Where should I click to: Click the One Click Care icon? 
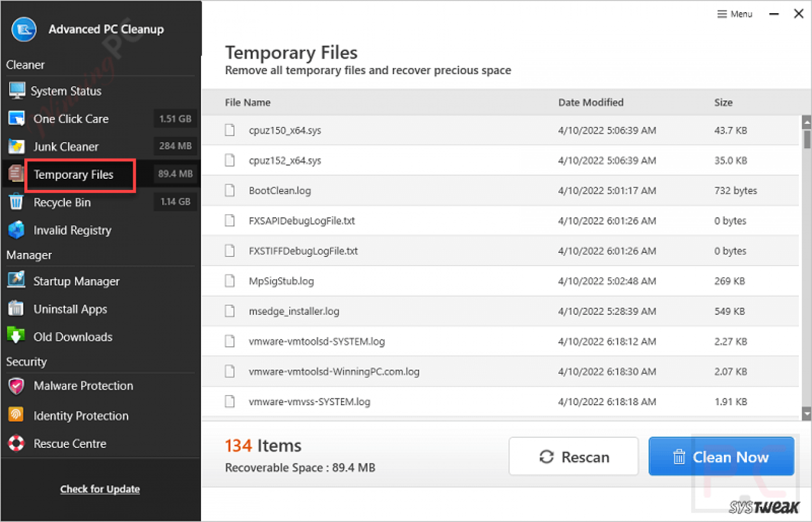click(16, 118)
